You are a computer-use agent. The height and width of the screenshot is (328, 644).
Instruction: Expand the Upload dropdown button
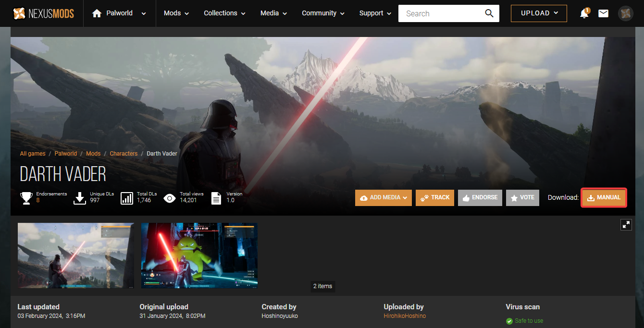[x=539, y=13]
